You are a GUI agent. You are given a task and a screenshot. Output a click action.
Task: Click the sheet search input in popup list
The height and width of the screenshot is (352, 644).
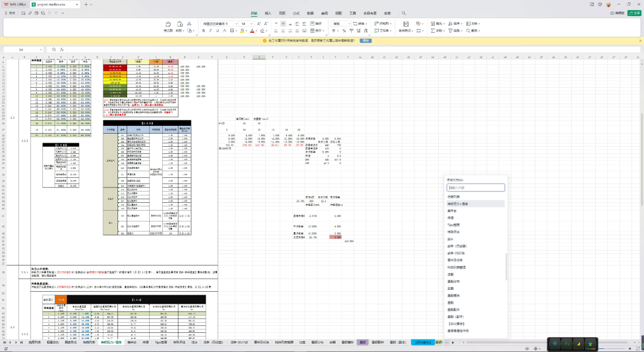[476, 188]
